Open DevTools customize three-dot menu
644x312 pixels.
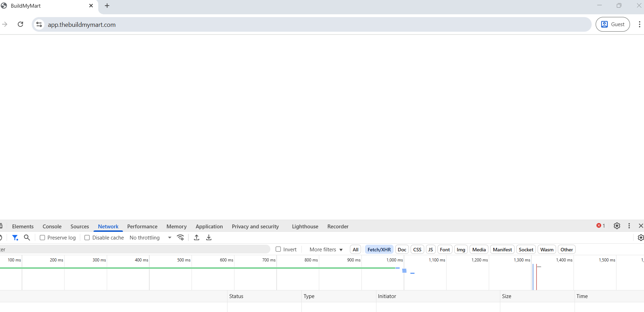[x=629, y=226]
